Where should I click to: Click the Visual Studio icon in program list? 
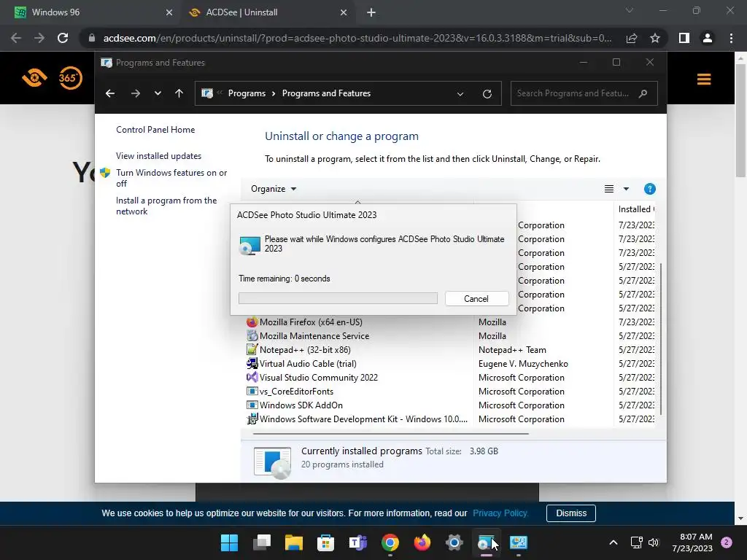(252, 378)
